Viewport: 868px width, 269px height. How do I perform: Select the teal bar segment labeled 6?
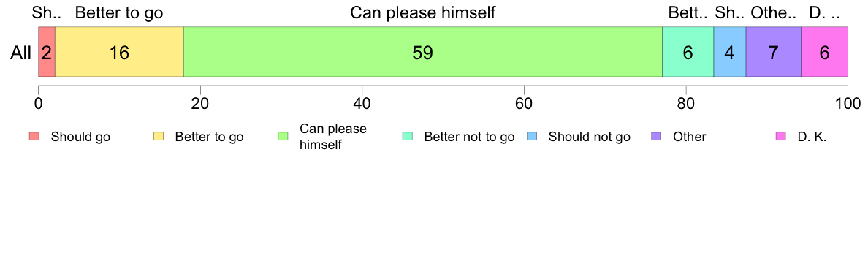pos(688,51)
